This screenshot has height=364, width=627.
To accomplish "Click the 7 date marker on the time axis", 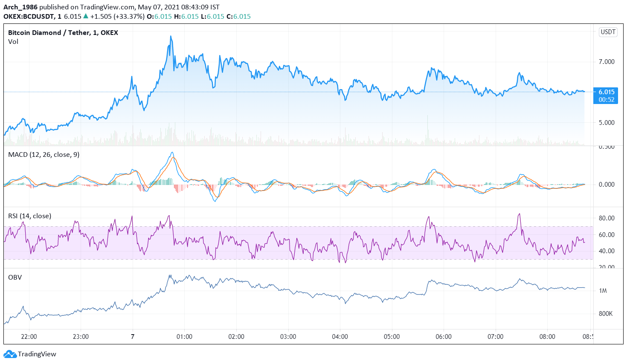I will click(132, 336).
